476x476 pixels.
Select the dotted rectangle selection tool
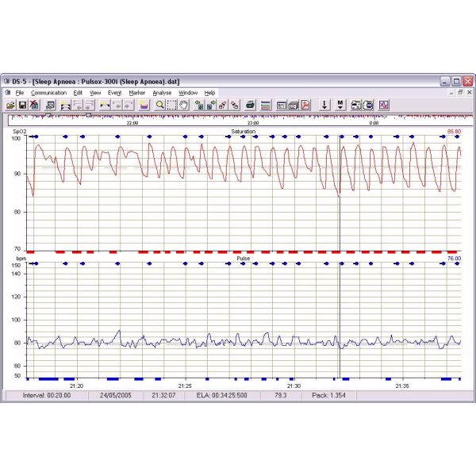click(171, 106)
